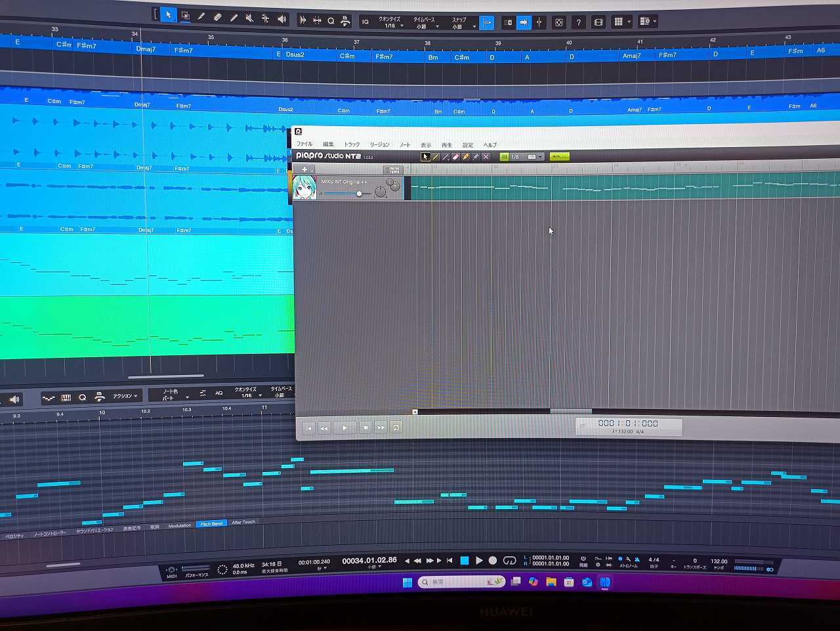Image resolution: width=840 pixels, height=631 pixels.
Task: Click the bright green button in Piapro toolbar
Action: point(559,157)
